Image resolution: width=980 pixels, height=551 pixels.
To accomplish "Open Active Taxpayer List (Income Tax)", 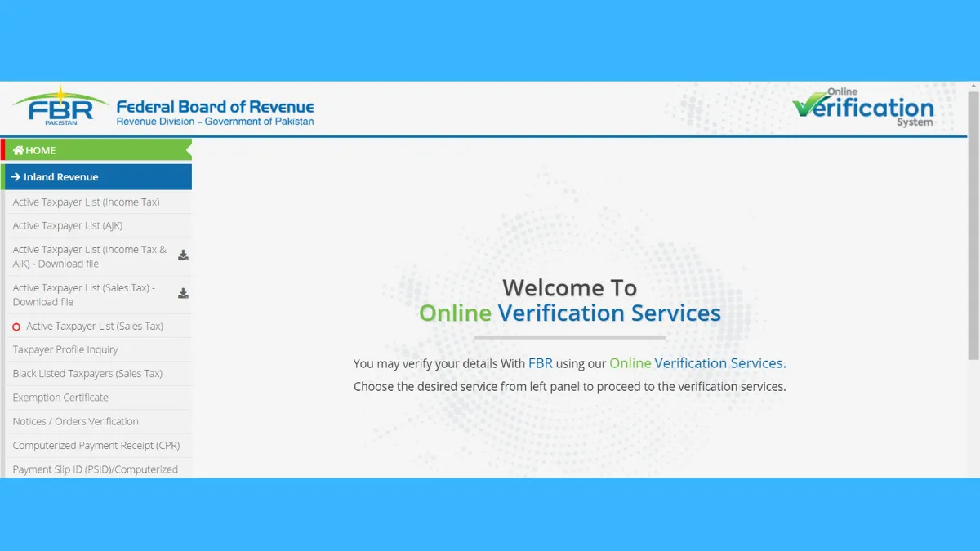I will 86,202.
